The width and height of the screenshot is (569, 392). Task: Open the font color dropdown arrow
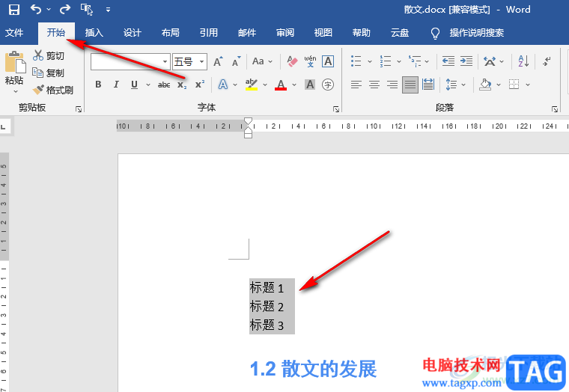pos(294,85)
